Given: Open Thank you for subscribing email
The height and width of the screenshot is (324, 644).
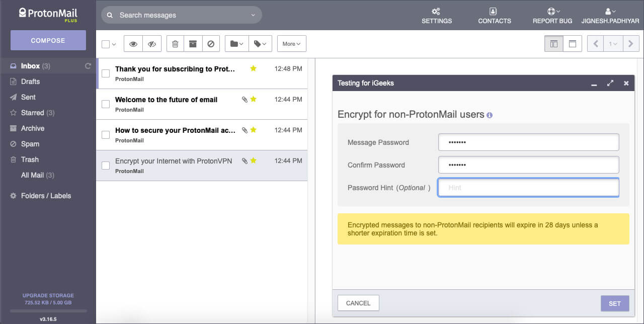Looking at the screenshot, I should click(x=202, y=73).
